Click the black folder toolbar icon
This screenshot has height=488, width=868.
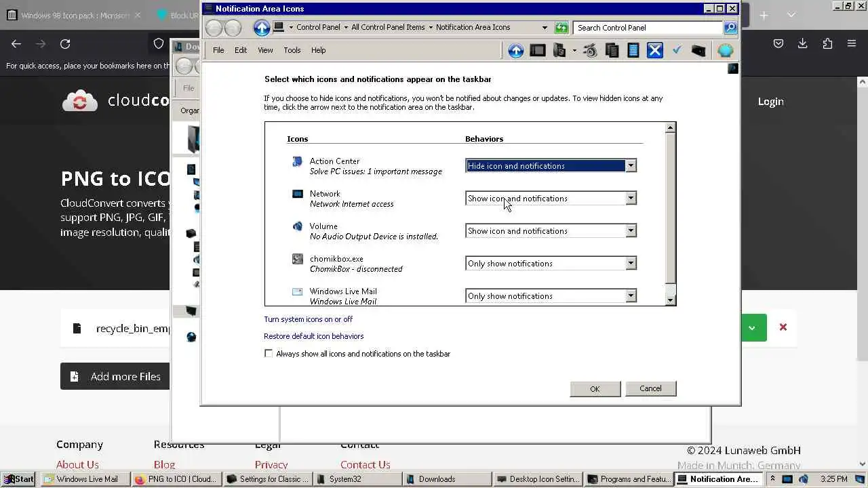(x=698, y=51)
